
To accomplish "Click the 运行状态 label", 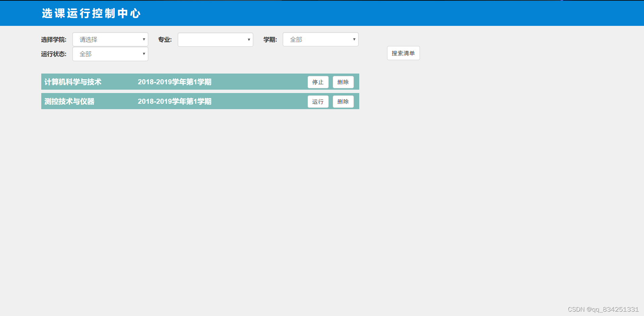I will [x=54, y=54].
